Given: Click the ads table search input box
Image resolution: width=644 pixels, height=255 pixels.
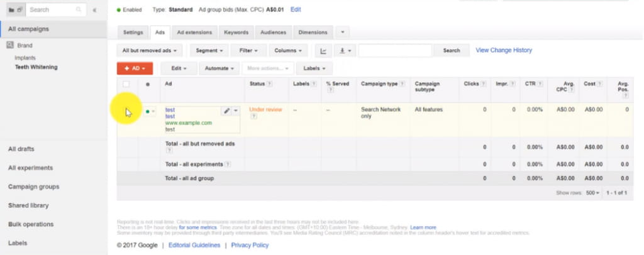Looking at the screenshot, I should click(395, 50).
